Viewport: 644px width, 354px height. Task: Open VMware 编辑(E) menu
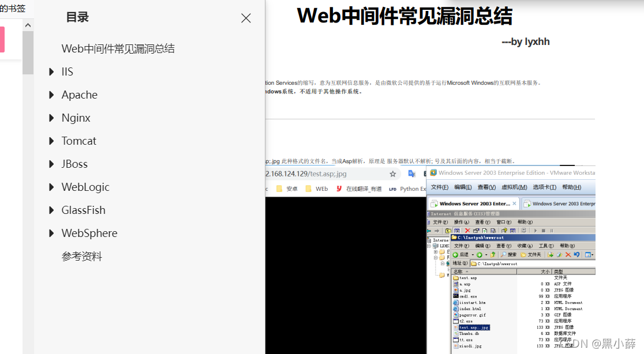(x=463, y=187)
